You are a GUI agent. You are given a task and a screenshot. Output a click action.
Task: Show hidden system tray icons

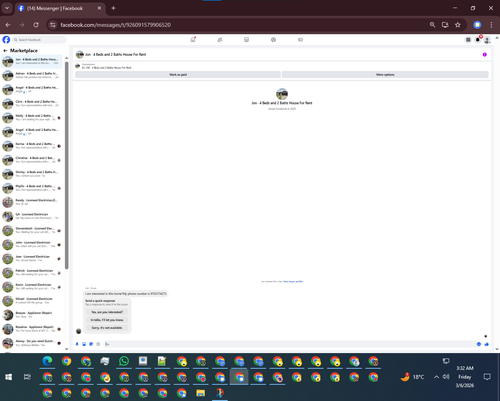[x=436, y=377]
